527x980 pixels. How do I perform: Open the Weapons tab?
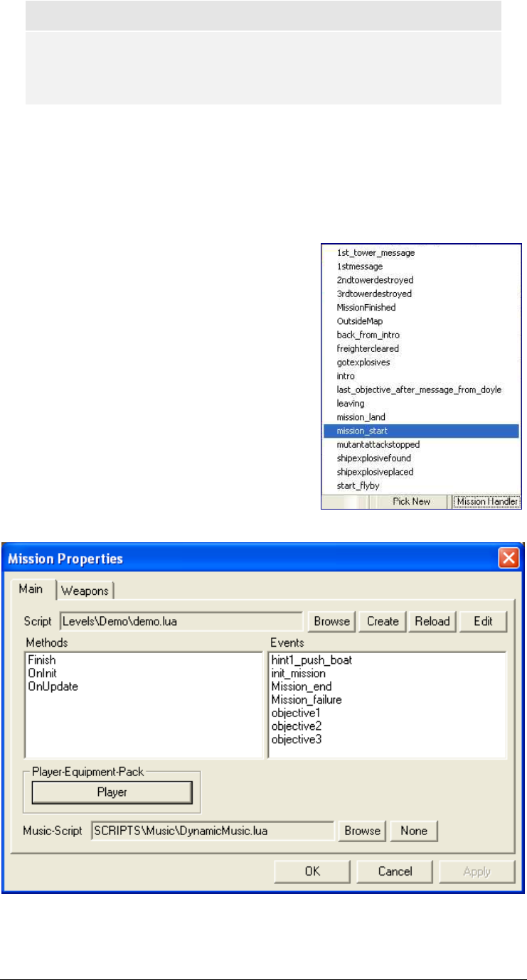[85, 590]
